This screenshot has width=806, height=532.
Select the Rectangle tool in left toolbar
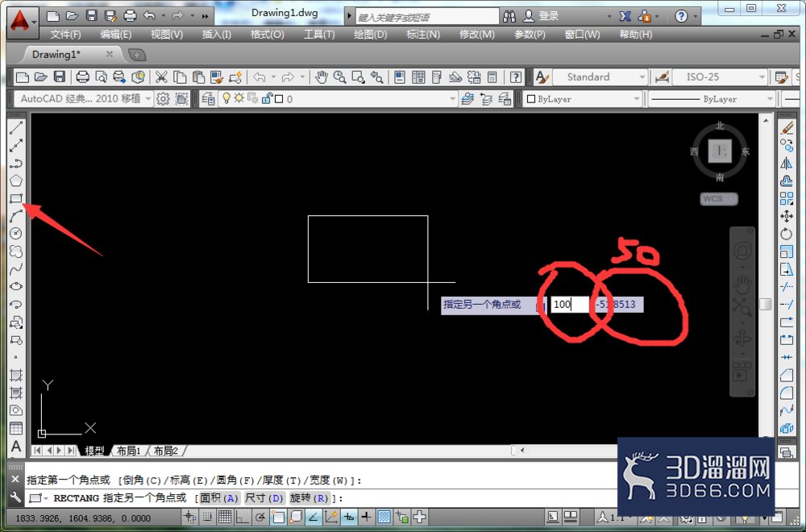pyautogui.click(x=16, y=198)
